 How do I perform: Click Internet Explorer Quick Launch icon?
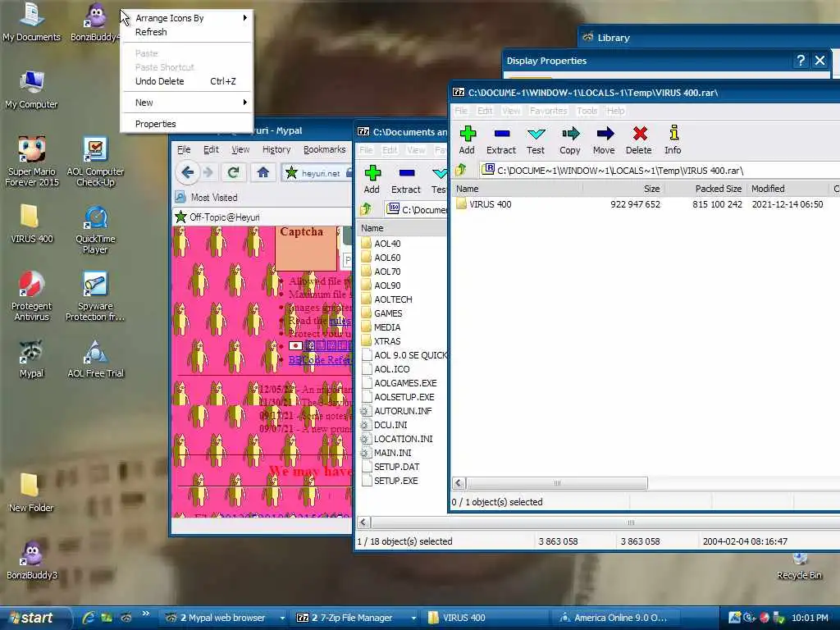point(89,618)
